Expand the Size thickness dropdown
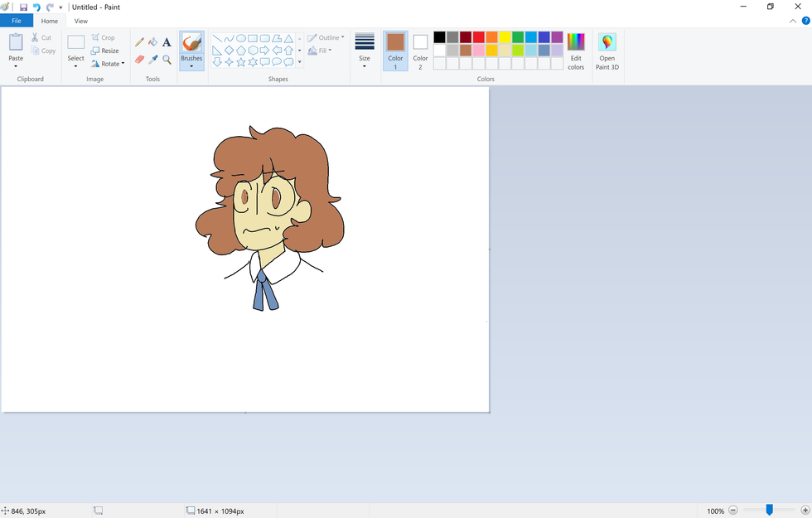The image size is (812, 518). [365, 51]
